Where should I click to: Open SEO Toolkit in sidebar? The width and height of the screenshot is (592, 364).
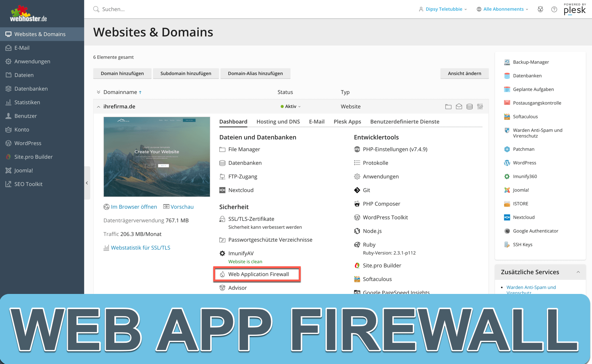click(42, 184)
